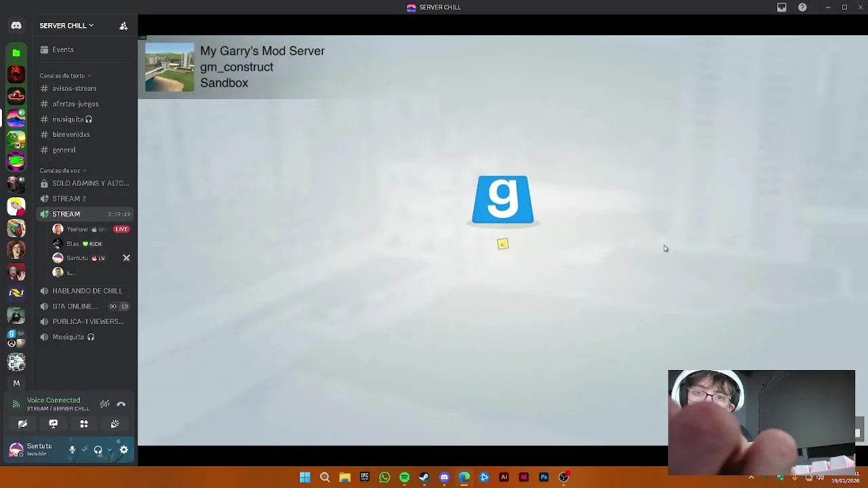868x488 pixels.
Task: Click user Santutu in voice channel list
Action: (77, 258)
